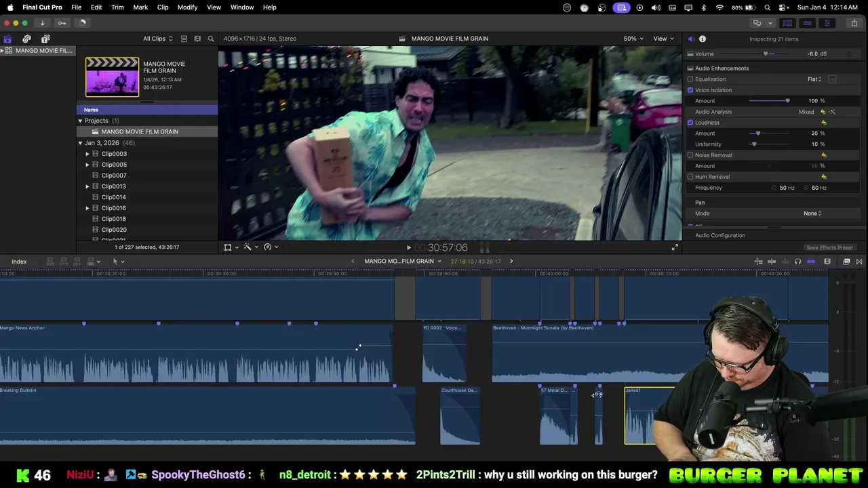868x488 pixels.
Task: Open the clip appearance icon in timeline
Action: [x=827, y=262]
